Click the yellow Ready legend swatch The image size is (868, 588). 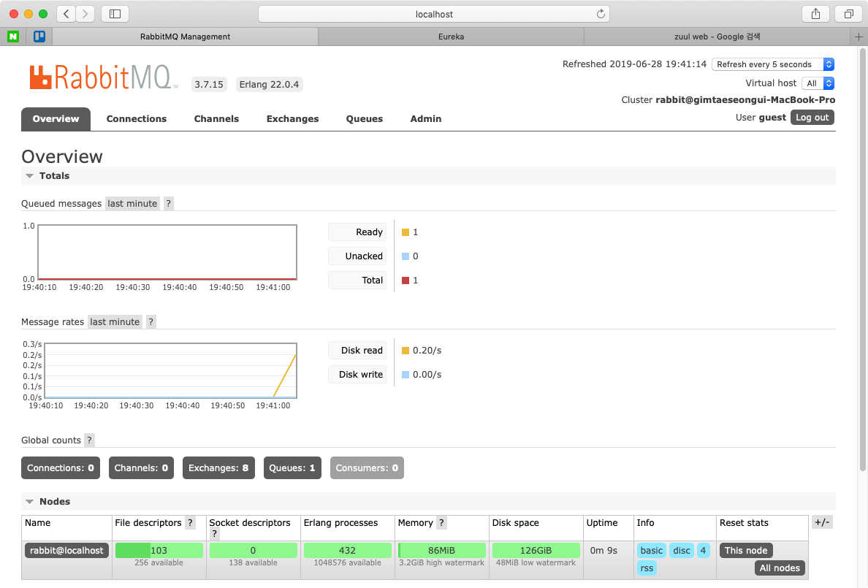click(x=406, y=232)
